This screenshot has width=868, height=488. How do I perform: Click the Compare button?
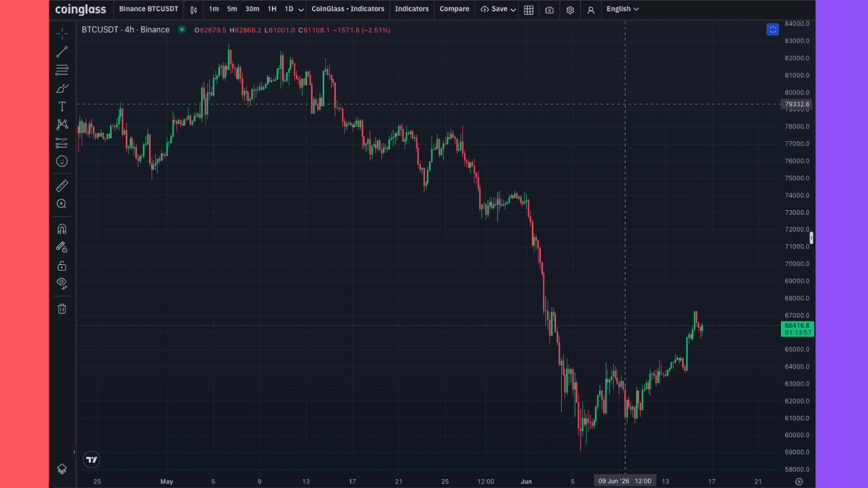tap(454, 9)
